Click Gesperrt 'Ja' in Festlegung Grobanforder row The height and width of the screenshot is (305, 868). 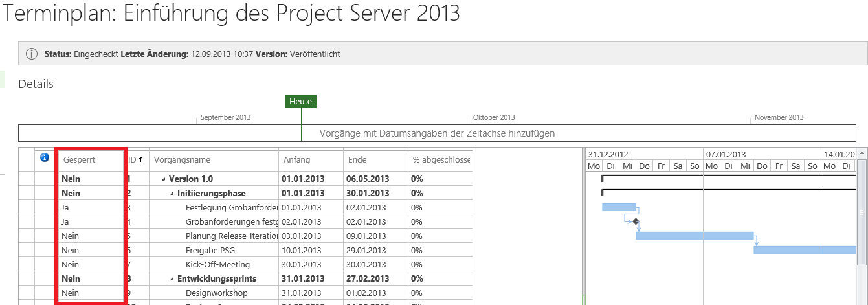pyautogui.click(x=65, y=208)
